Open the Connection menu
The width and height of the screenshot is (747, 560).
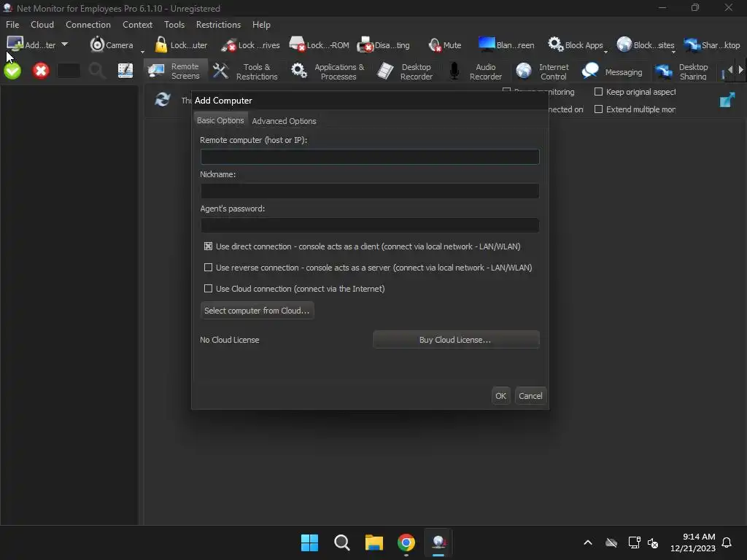pos(88,24)
